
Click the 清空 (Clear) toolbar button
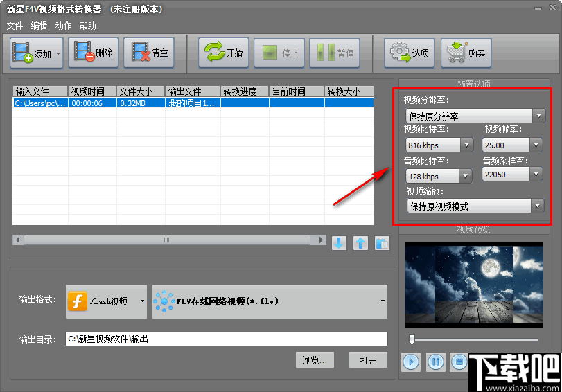pos(149,53)
